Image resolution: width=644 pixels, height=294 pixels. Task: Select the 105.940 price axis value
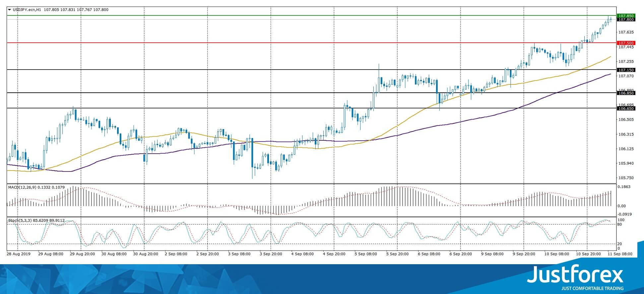626,163
